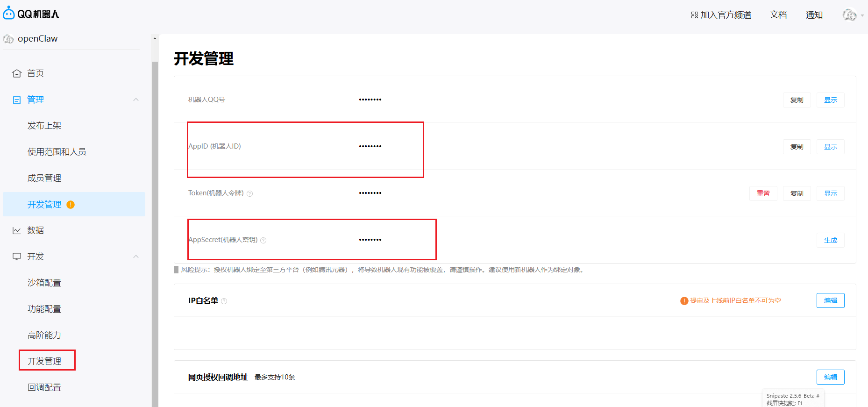Click help icon next to Token label

pos(249,194)
